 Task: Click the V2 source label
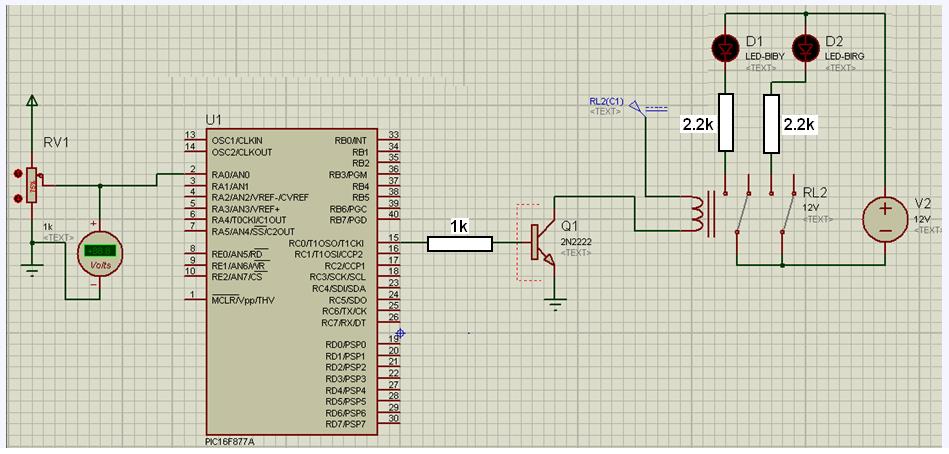[923, 203]
